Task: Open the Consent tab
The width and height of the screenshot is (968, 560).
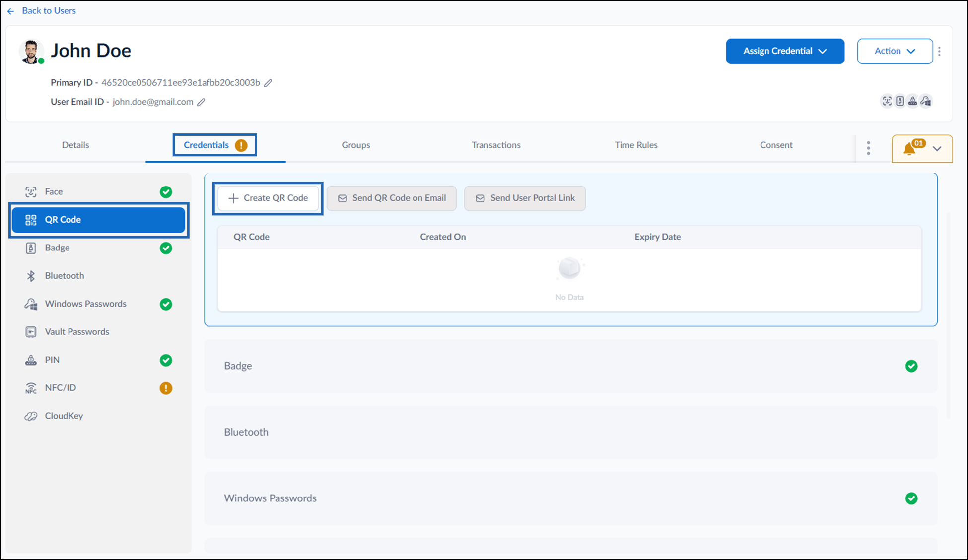Action: point(776,145)
